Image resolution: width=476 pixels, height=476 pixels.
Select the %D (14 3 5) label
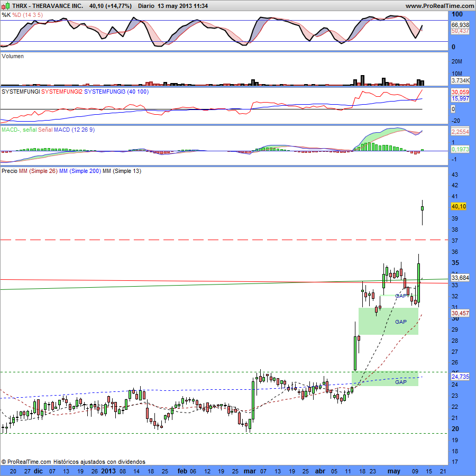tap(28, 15)
